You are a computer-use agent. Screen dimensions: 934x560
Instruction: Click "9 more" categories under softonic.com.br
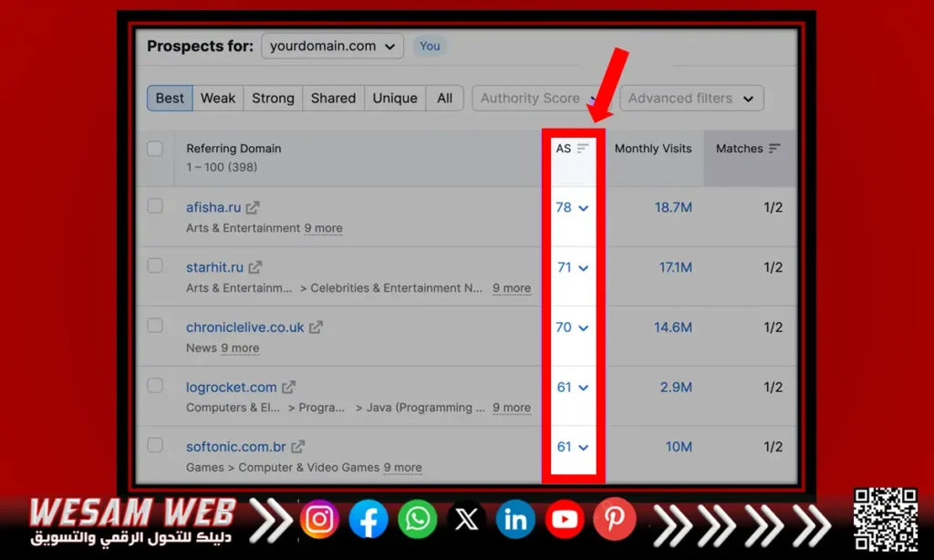(x=402, y=468)
